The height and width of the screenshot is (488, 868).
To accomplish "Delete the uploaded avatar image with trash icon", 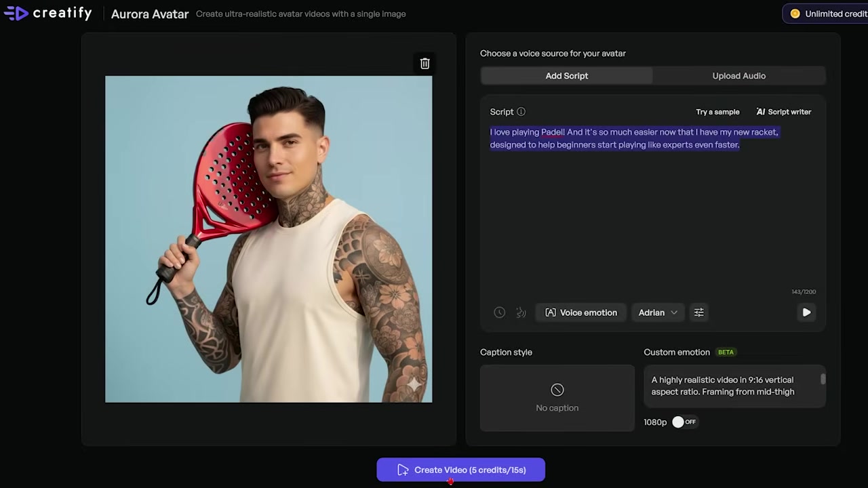I will [x=425, y=64].
